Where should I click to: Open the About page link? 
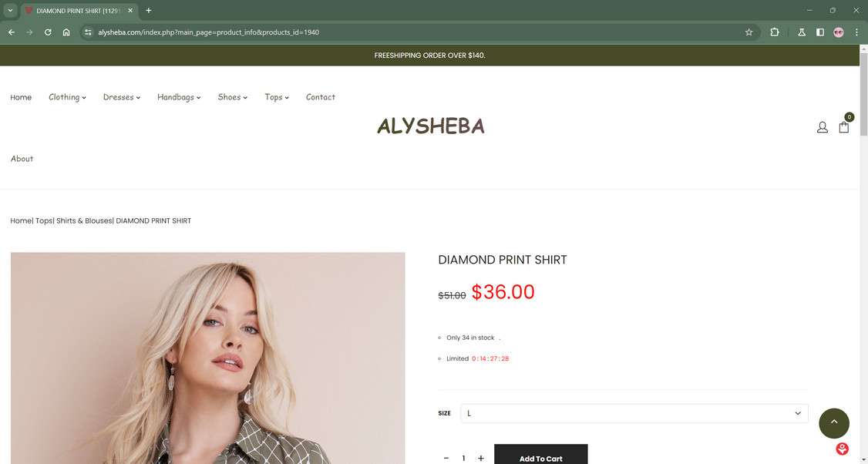pyautogui.click(x=22, y=158)
